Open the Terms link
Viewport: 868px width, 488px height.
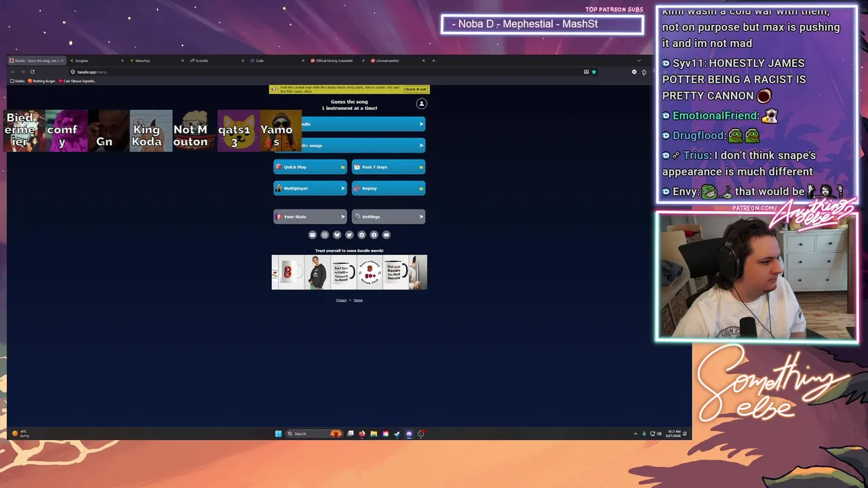point(358,300)
